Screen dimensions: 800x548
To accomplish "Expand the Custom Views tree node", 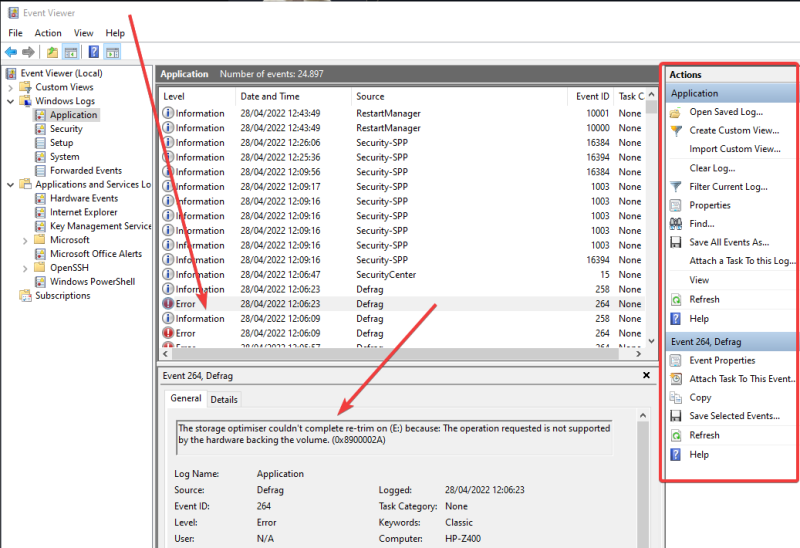I will (x=11, y=87).
